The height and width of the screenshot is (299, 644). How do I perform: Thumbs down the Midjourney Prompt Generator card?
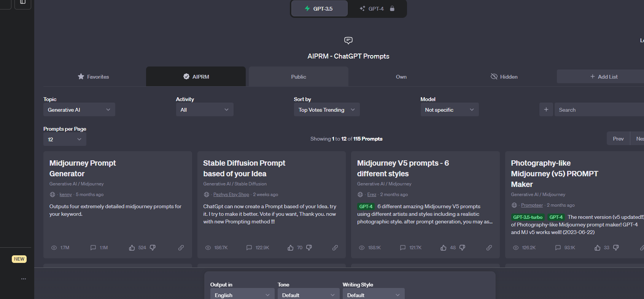click(153, 248)
